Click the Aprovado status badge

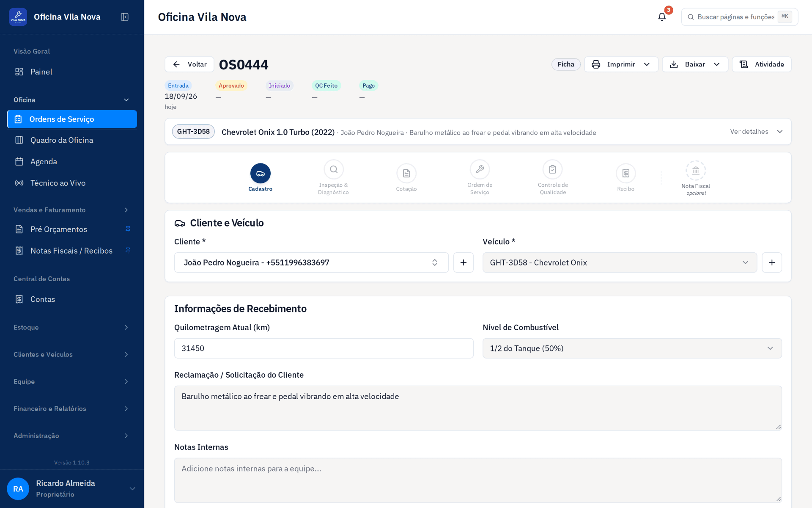coord(231,86)
